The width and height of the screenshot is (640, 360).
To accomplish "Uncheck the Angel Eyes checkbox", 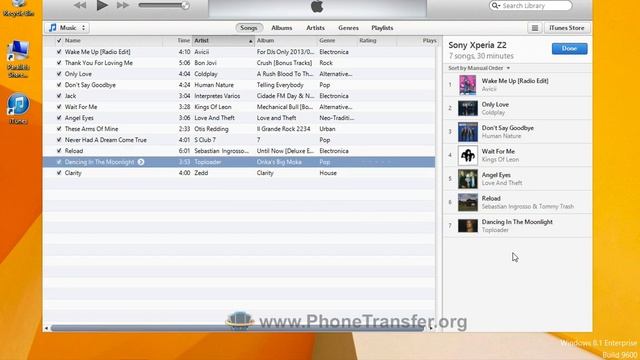I will point(59,118).
